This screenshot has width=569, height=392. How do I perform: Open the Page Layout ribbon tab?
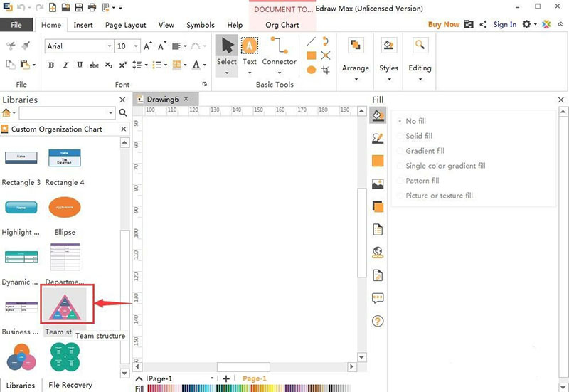click(124, 25)
